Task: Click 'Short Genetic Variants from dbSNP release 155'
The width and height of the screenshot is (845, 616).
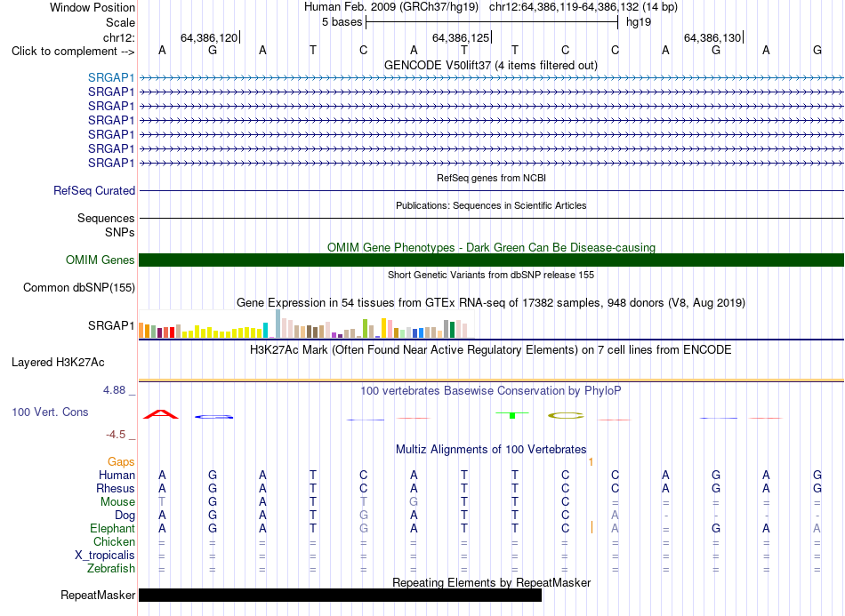Action: (491, 276)
